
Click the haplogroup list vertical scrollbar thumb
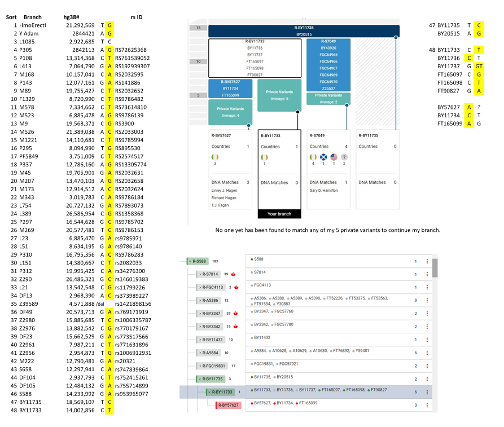point(435,268)
